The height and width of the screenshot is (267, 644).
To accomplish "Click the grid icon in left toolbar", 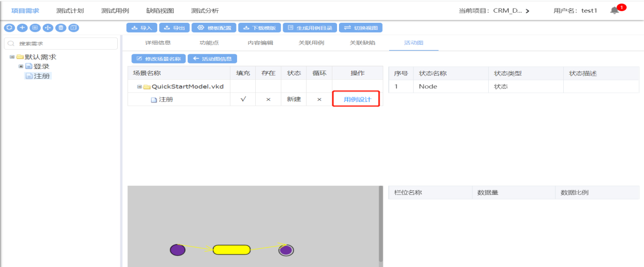I will 35,27.
